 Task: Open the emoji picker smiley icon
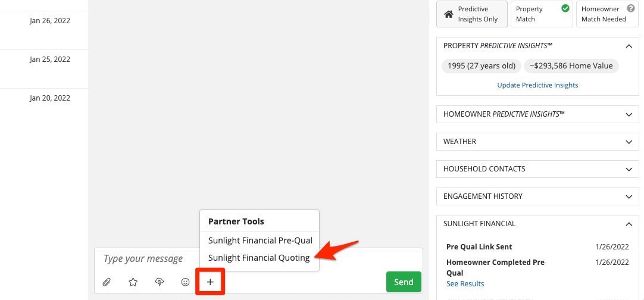pos(185,282)
